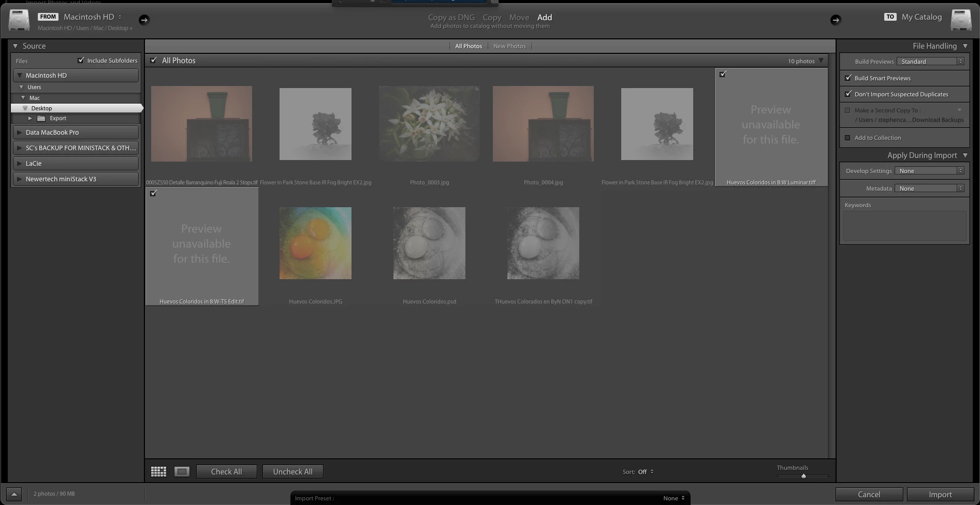Open the All Photos grid filter arrow

[821, 61]
